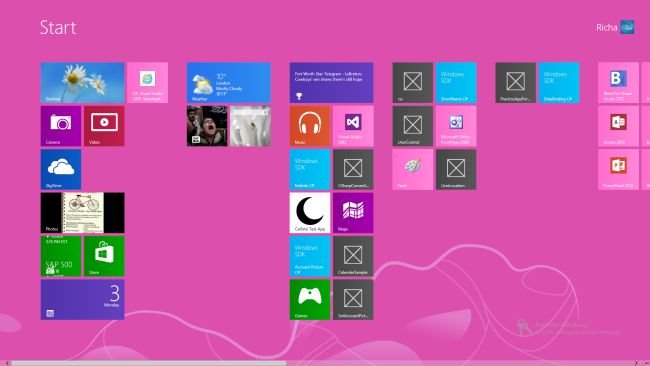The image size is (650, 366).
Task: Open the Sports tile with Cowboys headline
Action: 332,82
